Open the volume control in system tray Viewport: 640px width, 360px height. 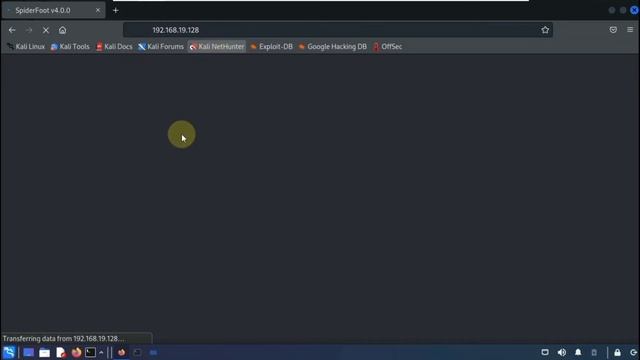tap(562, 352)
